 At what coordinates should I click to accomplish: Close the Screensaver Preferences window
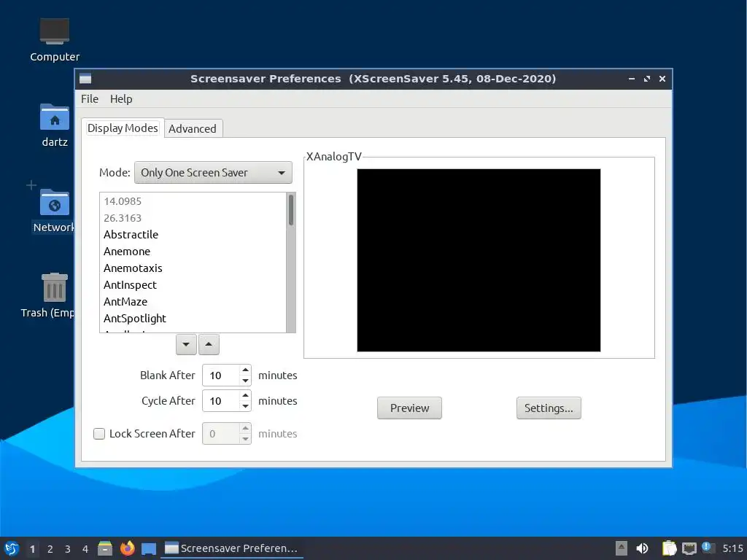(x=662, y=79)
